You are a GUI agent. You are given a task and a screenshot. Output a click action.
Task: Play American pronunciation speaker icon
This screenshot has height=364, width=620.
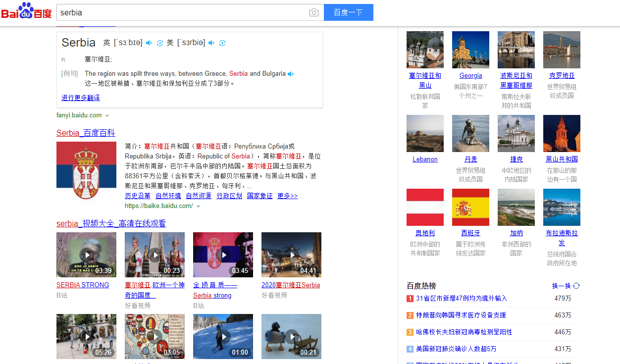point(211,43)
